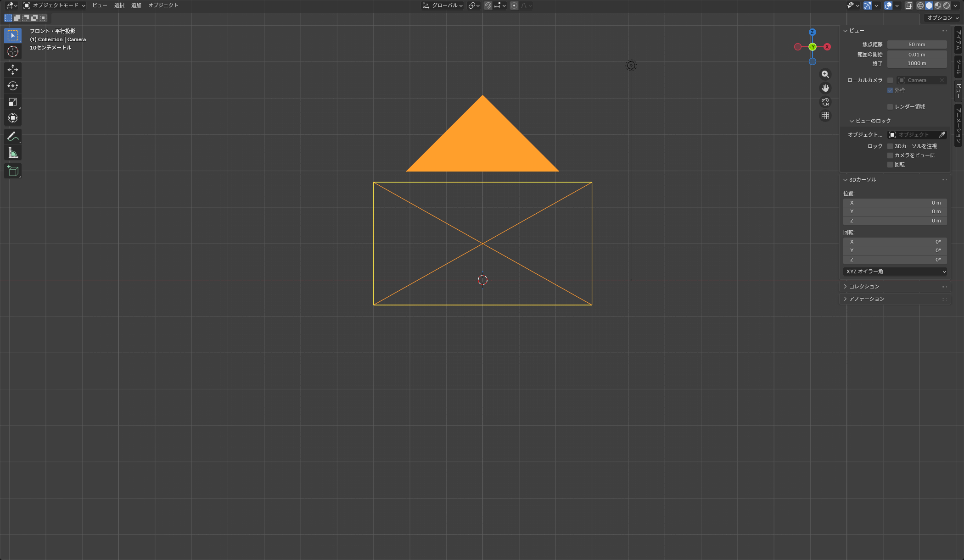Switch to the アニメーション sidebar tab
The height and width of the screenshot is (560, 964).
click(958, 126)
